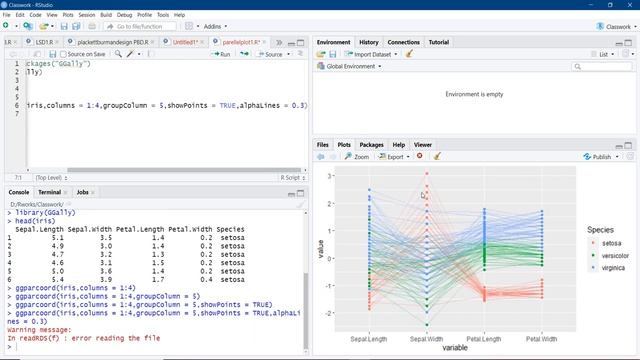Refresh the Environment pane
Viewport: 640px width, 360px height.
click(626, 54)
